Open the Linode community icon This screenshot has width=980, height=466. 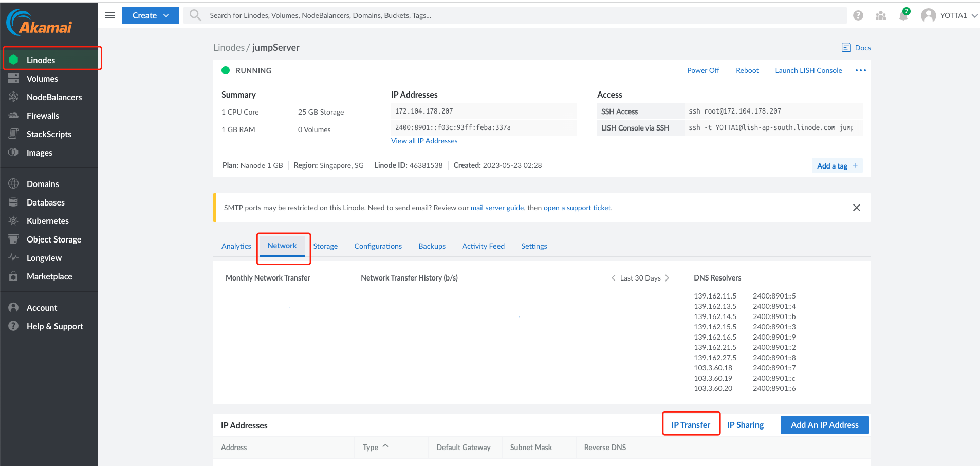click(x=881, y=15)
